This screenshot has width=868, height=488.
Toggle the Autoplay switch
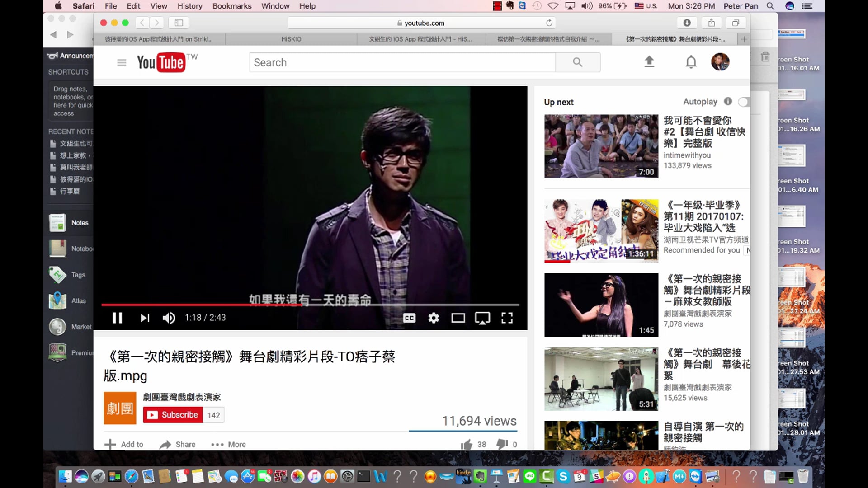coord(743,102)
